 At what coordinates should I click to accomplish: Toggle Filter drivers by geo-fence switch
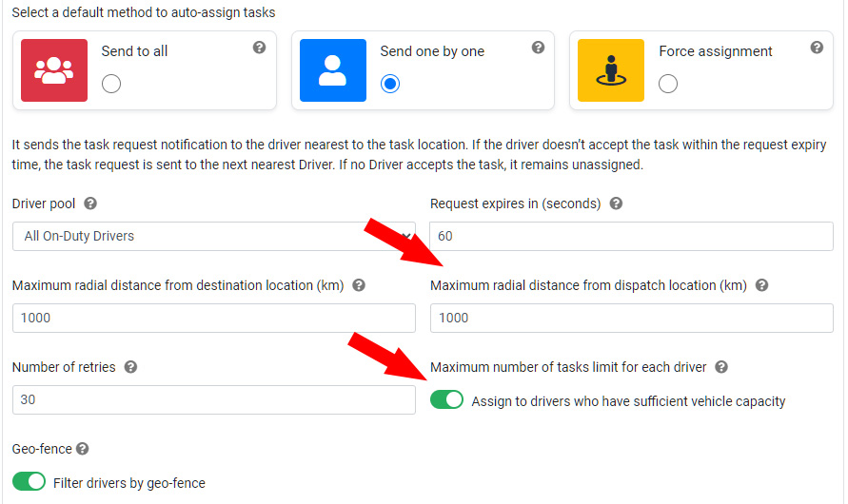pyautogui.click(x=29, y=481)
